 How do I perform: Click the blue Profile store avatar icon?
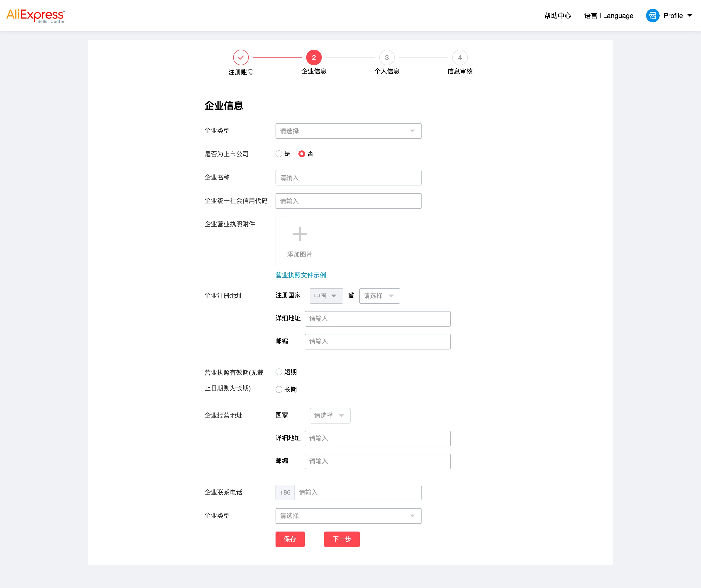click(x=652, y=16)
